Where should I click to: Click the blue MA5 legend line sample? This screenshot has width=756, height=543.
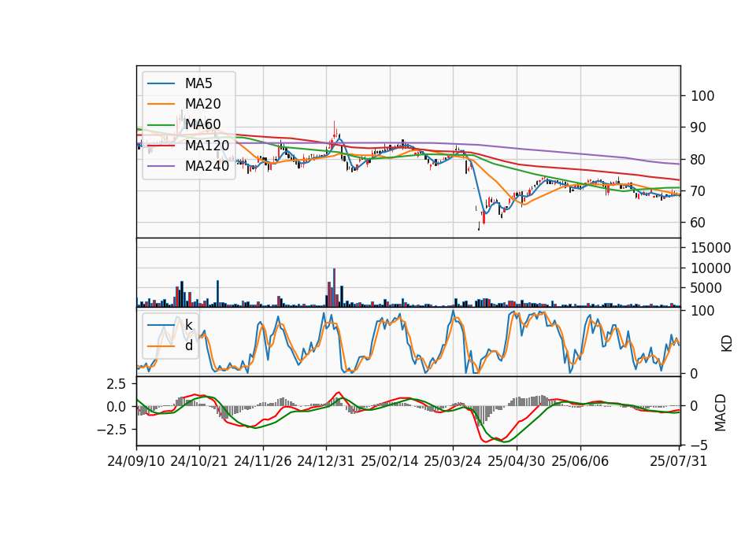(x=161, y=84)
